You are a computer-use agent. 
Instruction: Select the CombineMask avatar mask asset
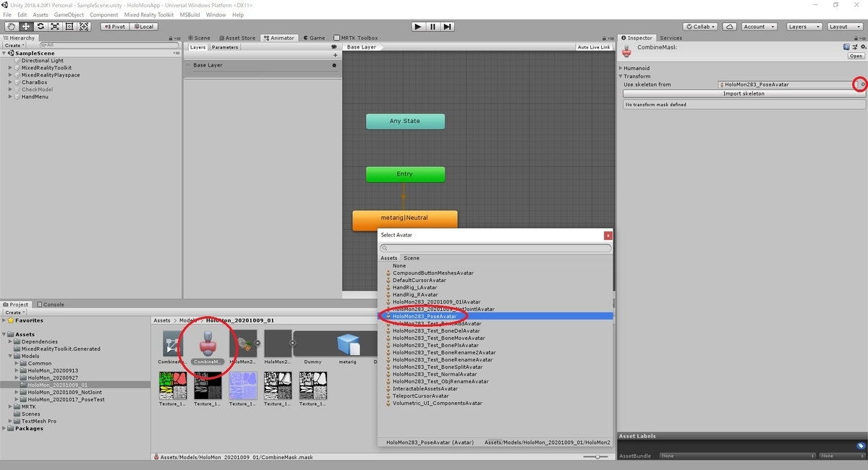click(x=208, y=348)
